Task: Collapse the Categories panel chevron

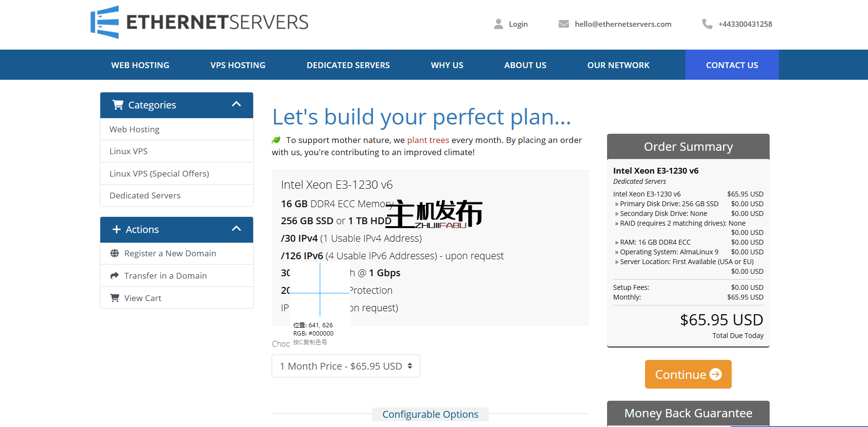Action: (237, 104)
